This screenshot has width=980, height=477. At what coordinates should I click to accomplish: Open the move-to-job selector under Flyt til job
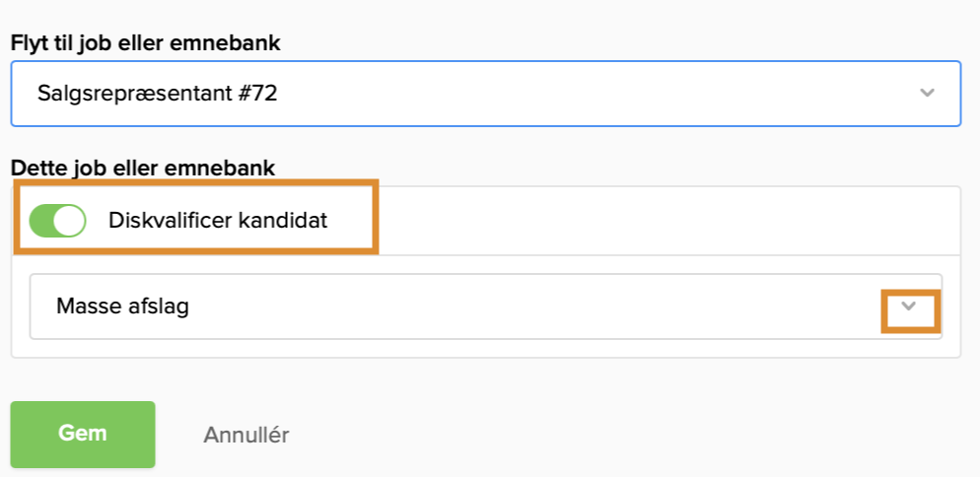[x=485, y=94]
